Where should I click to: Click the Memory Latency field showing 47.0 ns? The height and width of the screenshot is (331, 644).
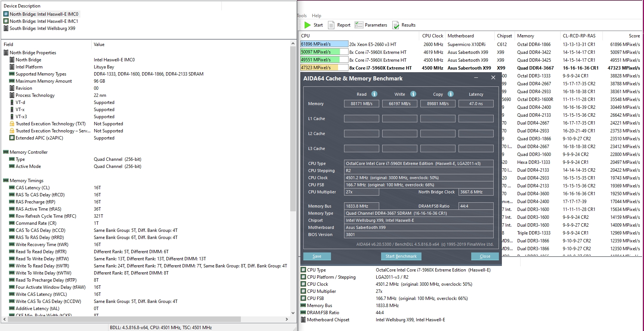point(476,104)
